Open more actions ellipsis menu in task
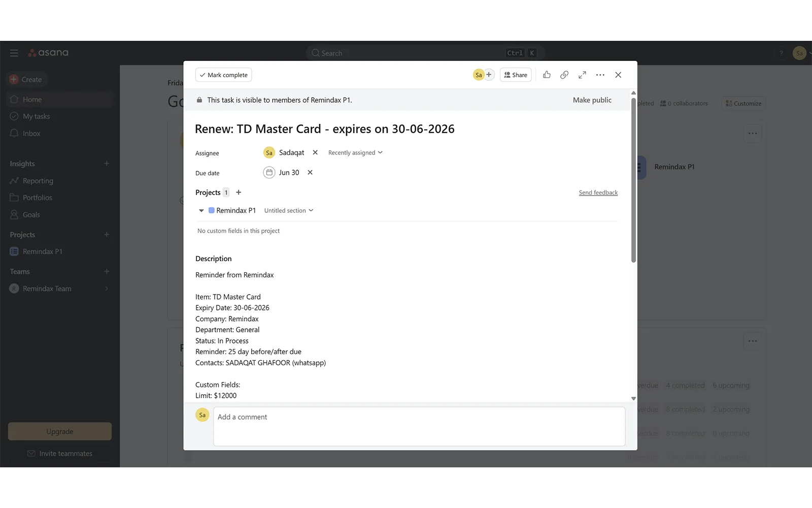Viewport: 812px width, 508px height. (x=600, y=75)
